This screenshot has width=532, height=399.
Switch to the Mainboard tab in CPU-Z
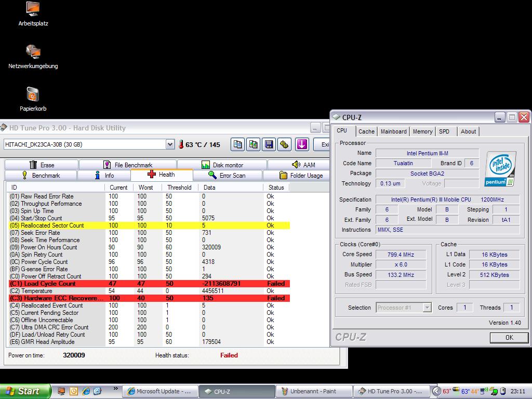pyautogui.click(x=393, y=131)
